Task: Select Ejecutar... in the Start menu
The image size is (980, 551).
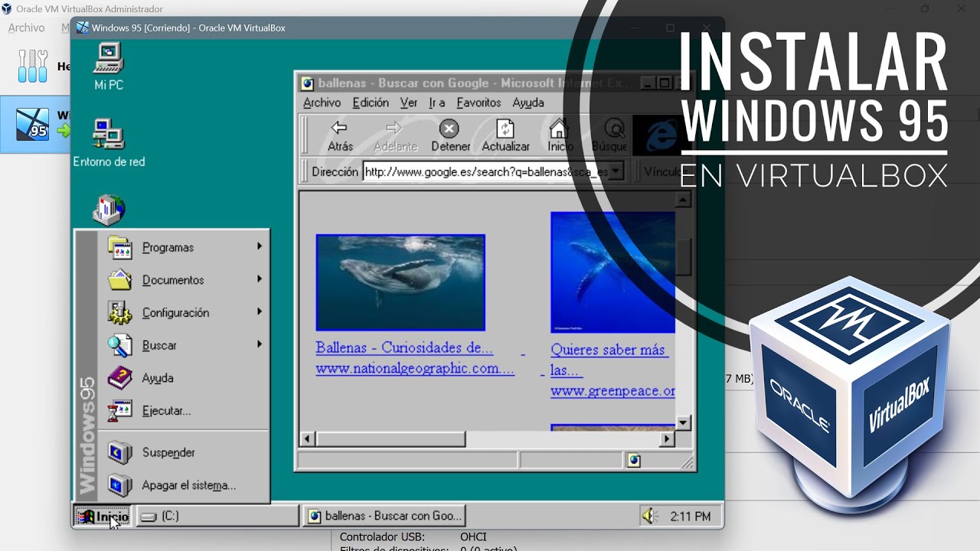Action: tap(185, 411)
